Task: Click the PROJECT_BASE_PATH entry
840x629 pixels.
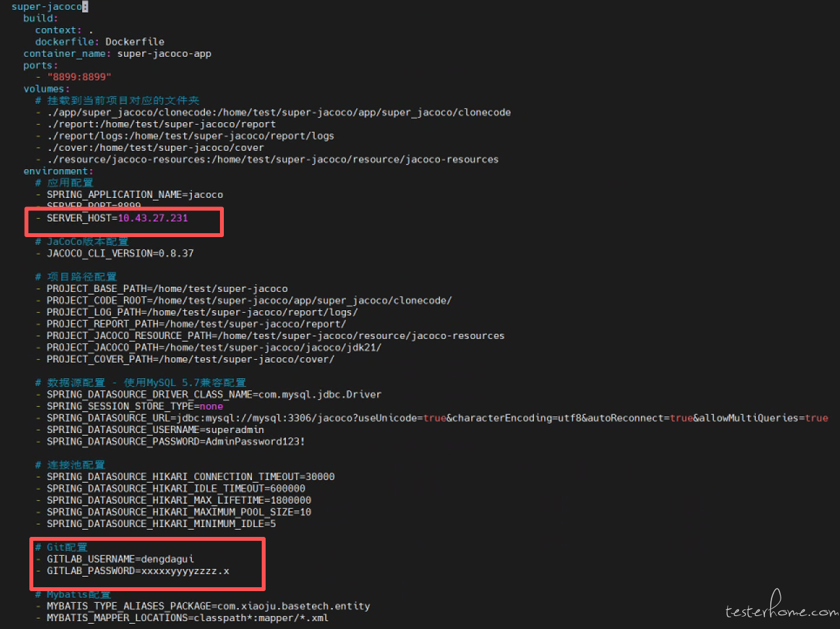Action: click(x=167, y=289)
